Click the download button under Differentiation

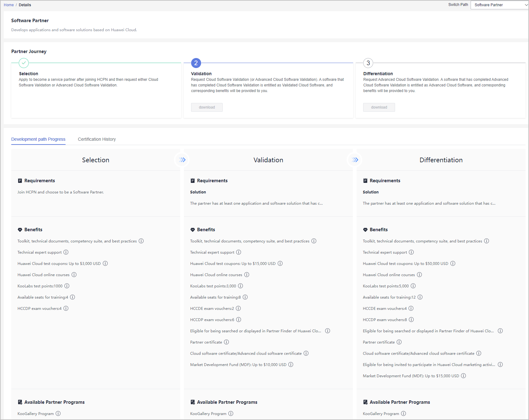[379, 107]
